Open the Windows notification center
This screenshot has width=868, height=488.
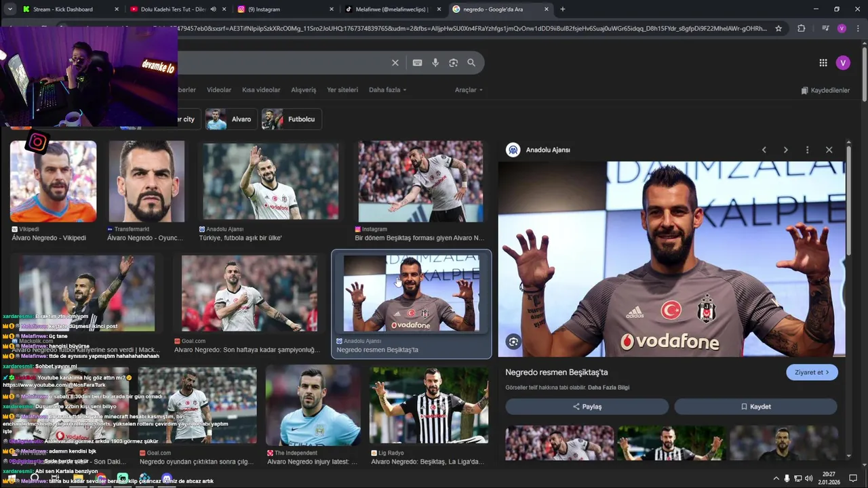[853, 479]
